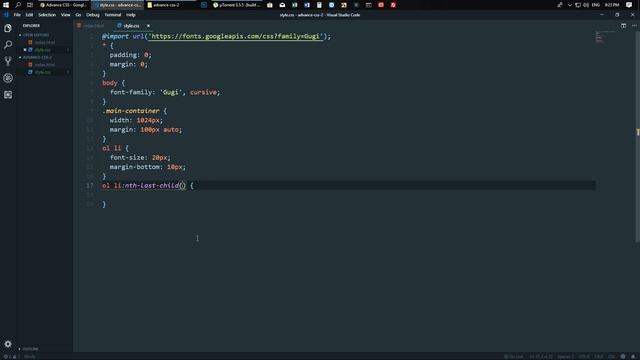Click the notifications bell in status bar
Image resolution: width=640 pixels, height=360 pixels.
[x=633, y=357]
